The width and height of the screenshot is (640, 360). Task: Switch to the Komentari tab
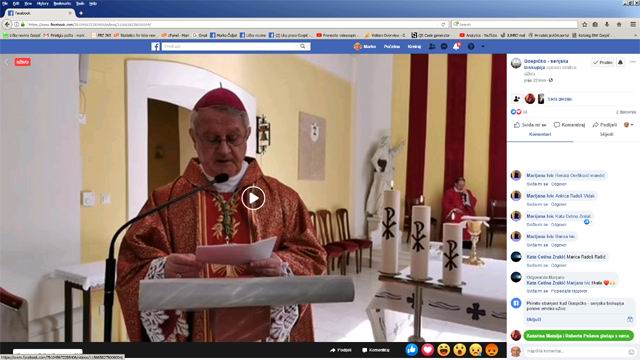(x=540, y=134)
